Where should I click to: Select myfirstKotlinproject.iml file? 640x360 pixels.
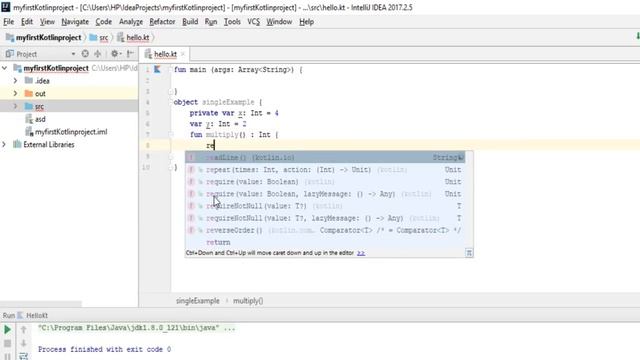coord(66,132)
